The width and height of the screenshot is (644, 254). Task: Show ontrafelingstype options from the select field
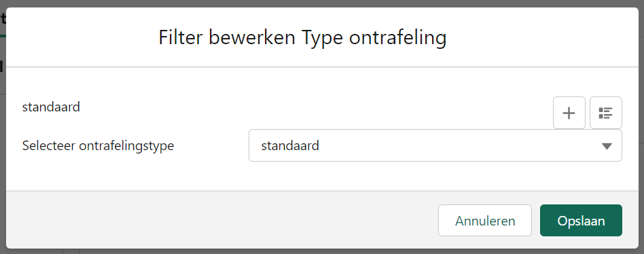[x=435, y=145]
